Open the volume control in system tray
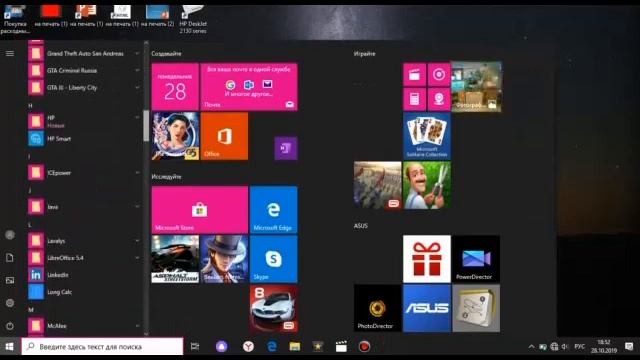Screen dimensions: 640x360 coord(565,347)
